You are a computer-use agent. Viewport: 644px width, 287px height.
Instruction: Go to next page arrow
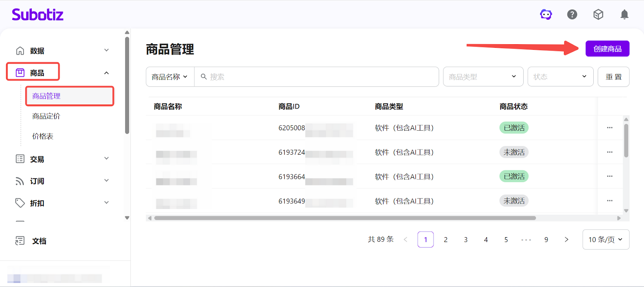point(566,240)
